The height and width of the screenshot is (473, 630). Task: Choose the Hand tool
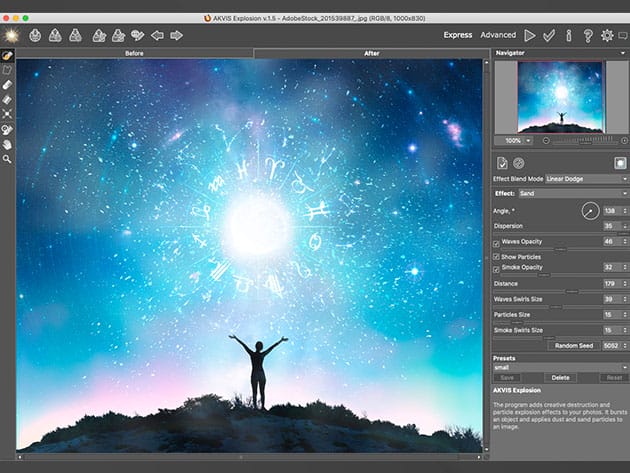tap(8, 143)
